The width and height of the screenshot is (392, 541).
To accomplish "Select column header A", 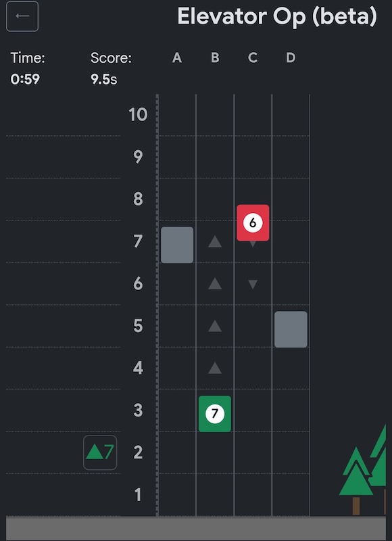I will (x=177, y=58).
